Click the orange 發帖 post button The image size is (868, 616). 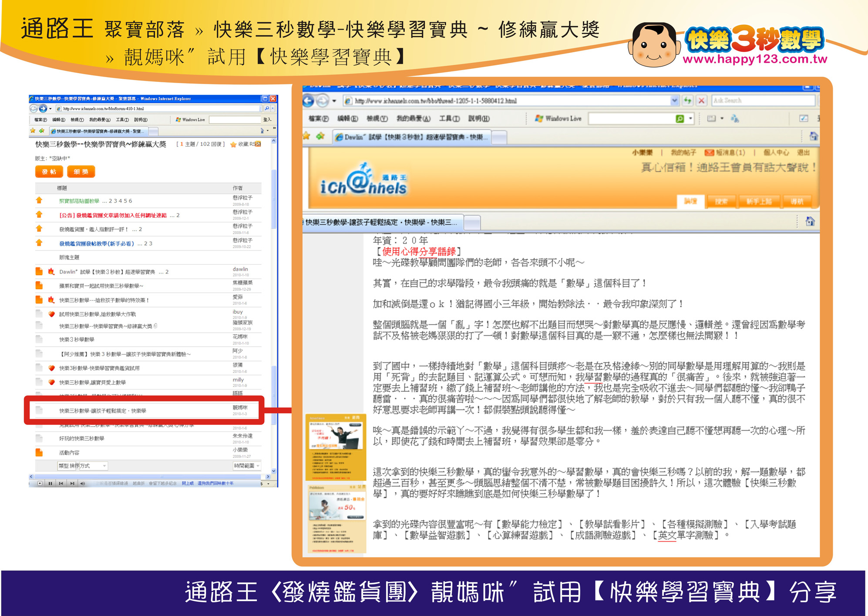coord(49,172)
